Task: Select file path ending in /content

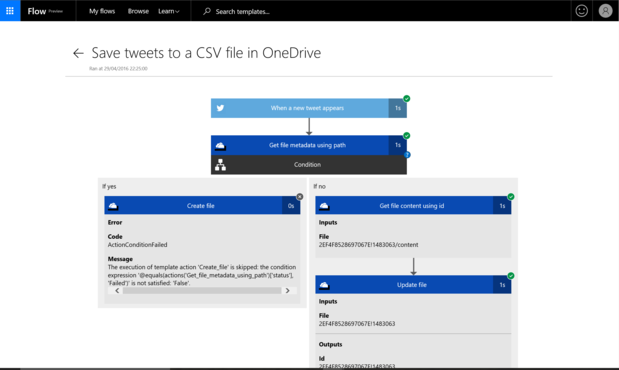Action: click(368, 245)
